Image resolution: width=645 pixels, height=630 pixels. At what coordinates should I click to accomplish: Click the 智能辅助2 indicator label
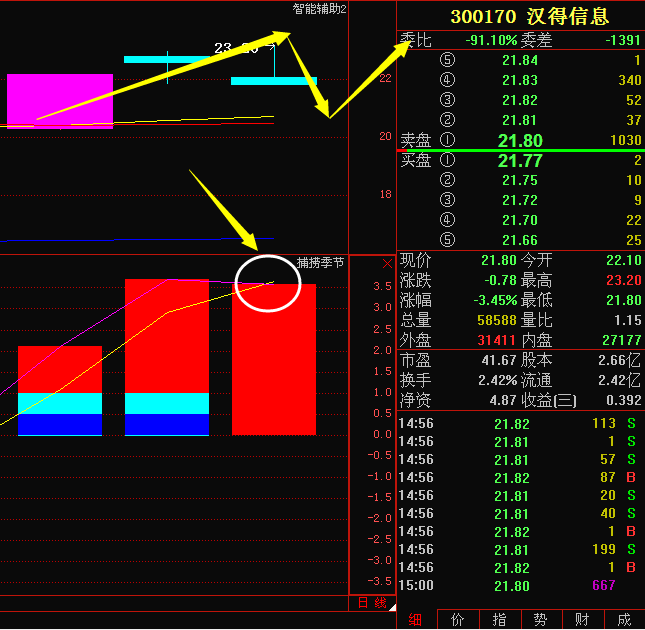[320, 9]
